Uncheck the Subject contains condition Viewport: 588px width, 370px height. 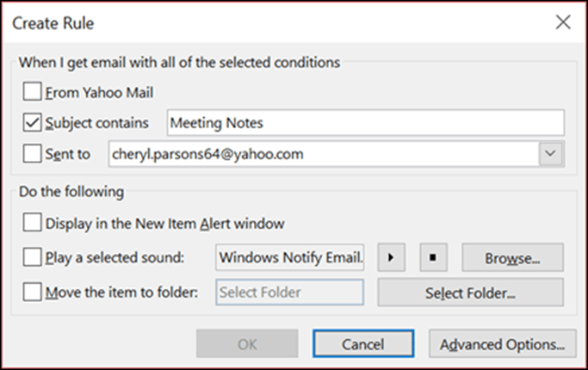(32, 122)
